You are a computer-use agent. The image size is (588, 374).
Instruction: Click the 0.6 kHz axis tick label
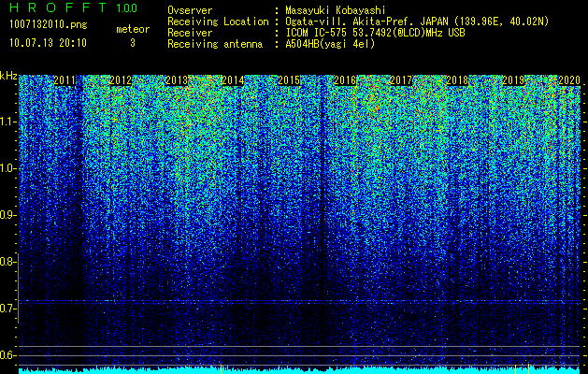point(7,355)
